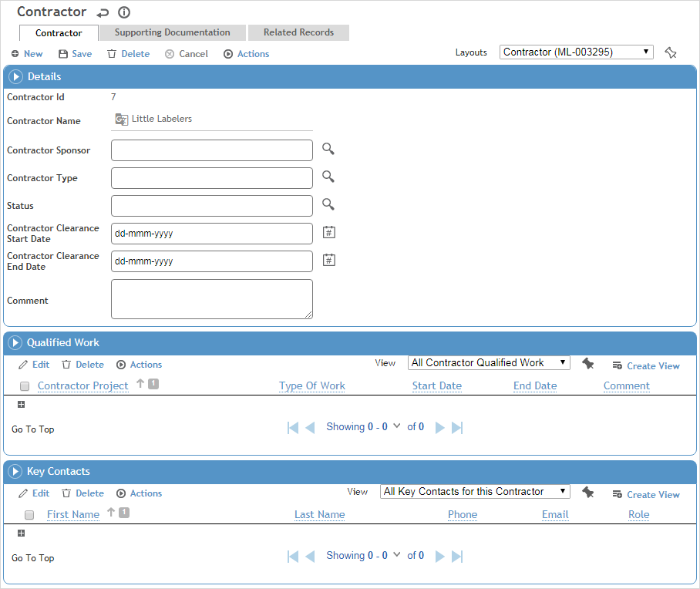
Task: Switch to Supporting Documentation tab
Action: [x=172, y=32]
